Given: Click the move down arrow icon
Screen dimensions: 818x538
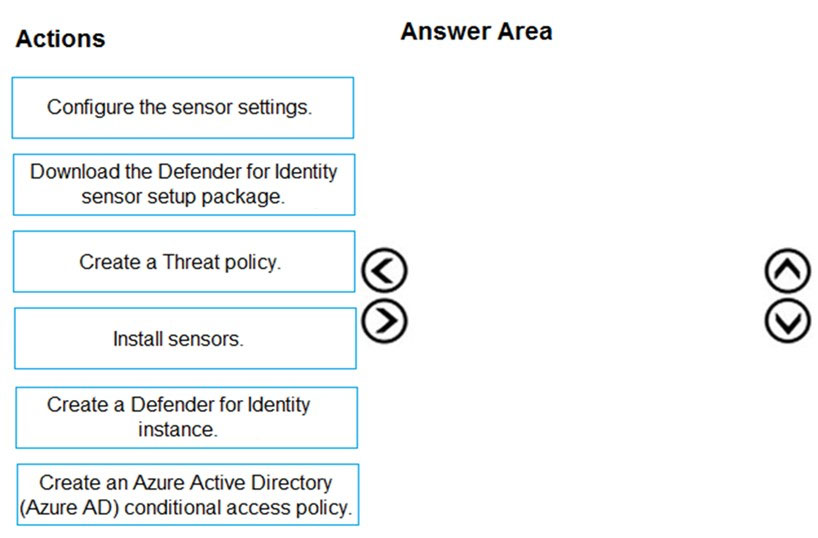Looking at the screenshot, I should coord(788,321).
